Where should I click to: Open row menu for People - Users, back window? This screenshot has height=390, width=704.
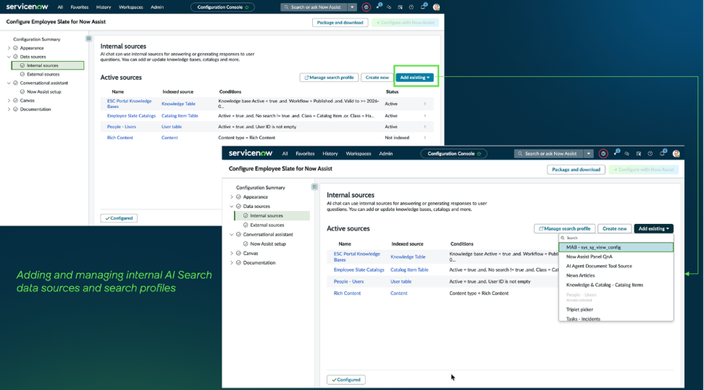click(425, 127)
